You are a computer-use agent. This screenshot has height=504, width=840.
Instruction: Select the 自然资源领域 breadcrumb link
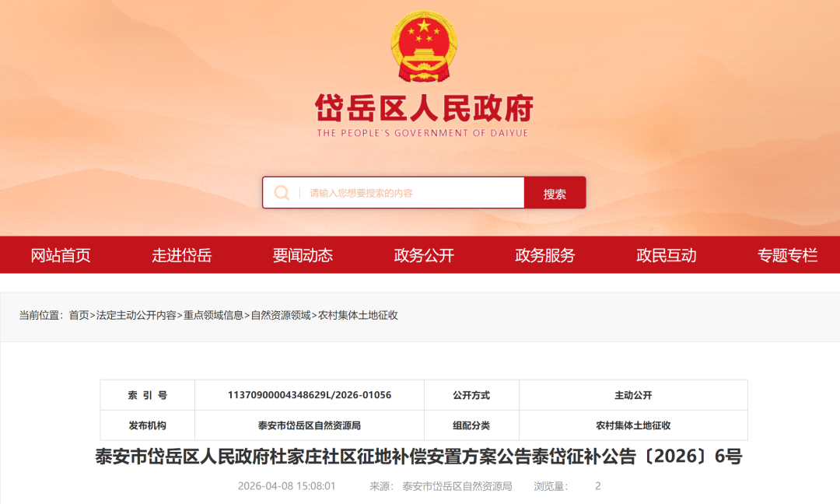point(281,315)
